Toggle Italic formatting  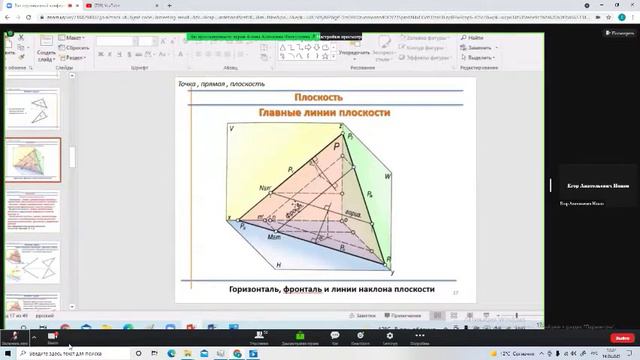coord(110,54)
